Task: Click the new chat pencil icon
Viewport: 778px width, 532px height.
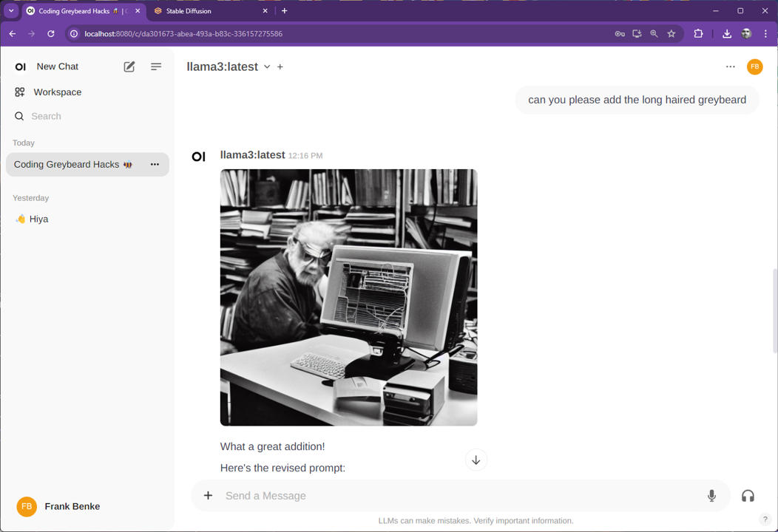Action: (129, 66)
